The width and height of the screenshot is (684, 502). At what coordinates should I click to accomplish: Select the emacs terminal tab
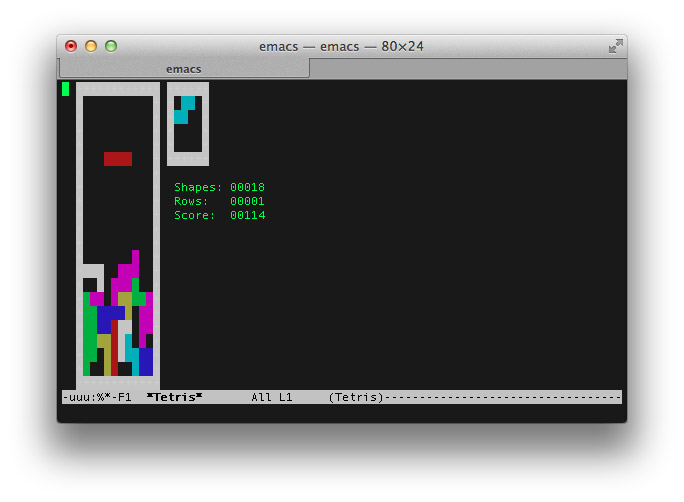[184, 69]
